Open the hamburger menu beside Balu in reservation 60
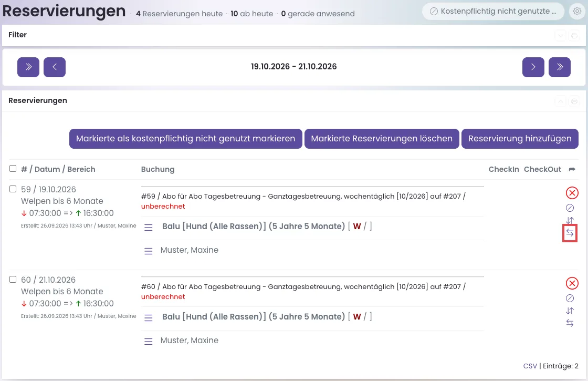 coord(149,318)
